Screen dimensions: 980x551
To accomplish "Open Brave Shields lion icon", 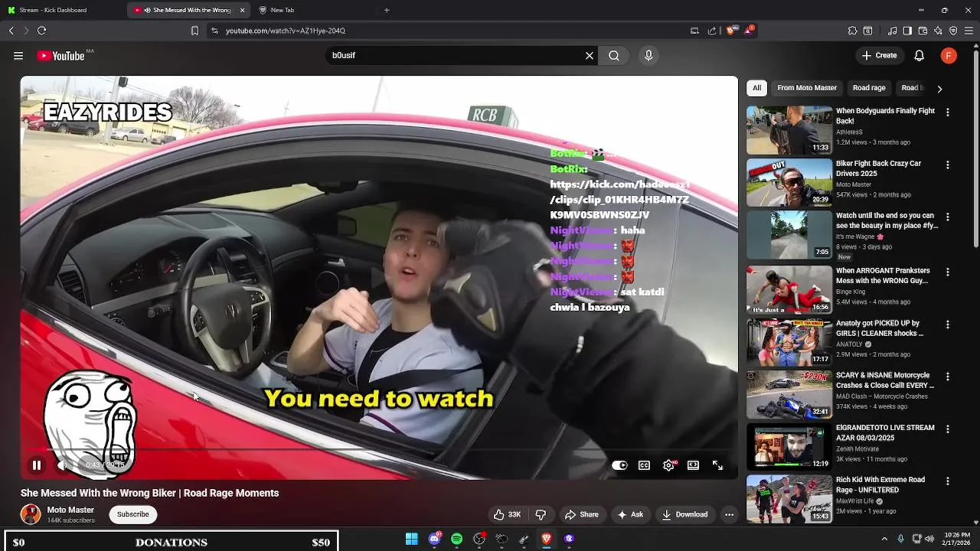I will [x=731, y=31].
